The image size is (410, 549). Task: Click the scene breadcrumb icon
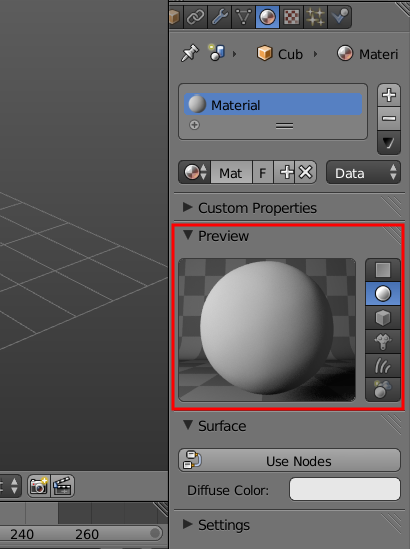(217, 53)
